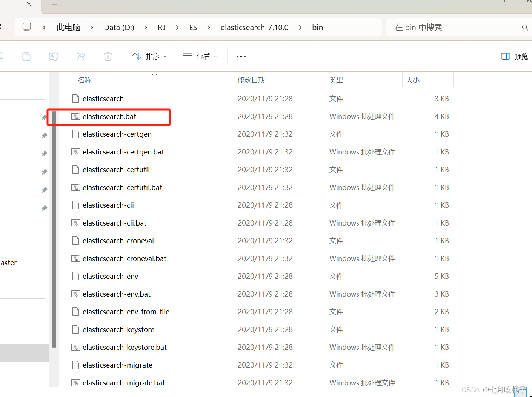
Task: Click the elasticsearch-env-from-file file name
Action: point(126,312)
